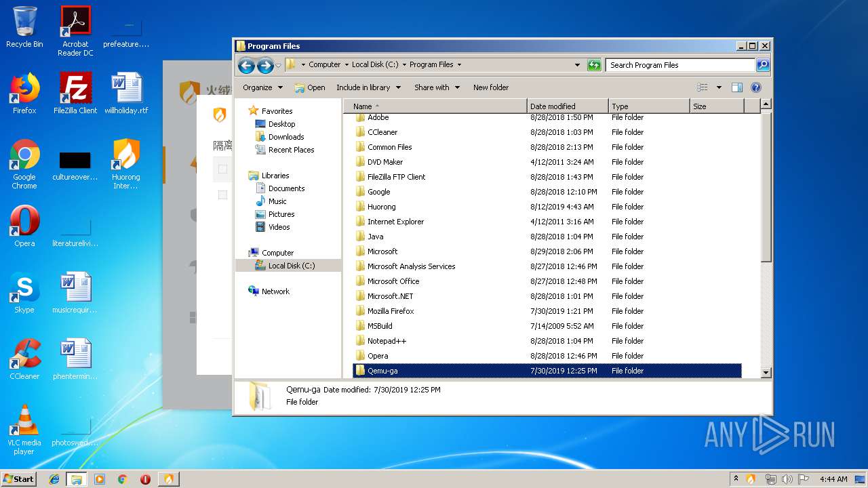Viewport: 868px width, 488px height.
Task: Launch CCleaner desktop shortcut
Action: (x=24, y=359)
